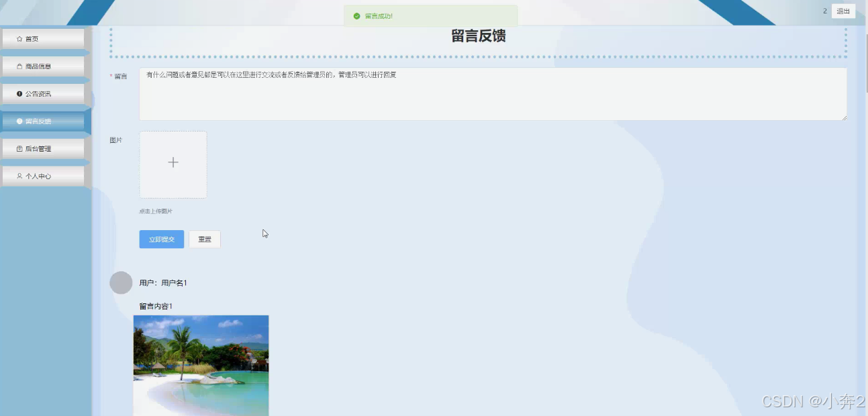This screenshot has width=868, height=416.
Task: Click the 商品信息 product icon
Action: [x=19, y=66]
